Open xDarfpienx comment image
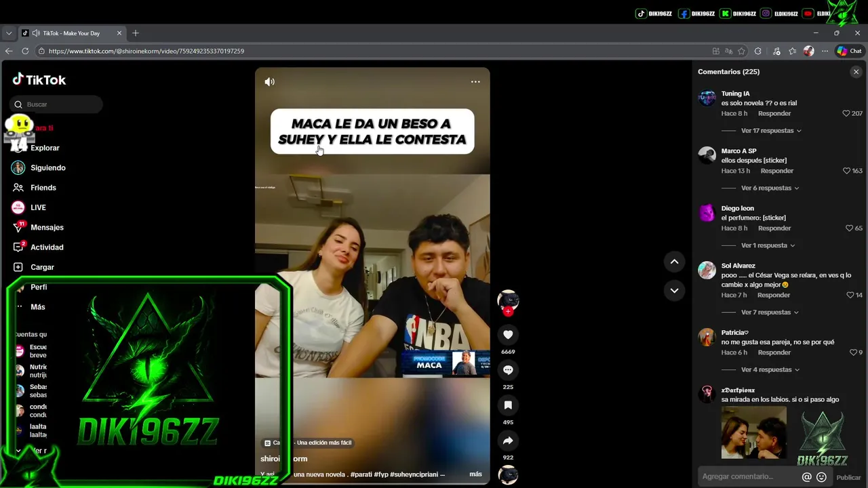This screenshot has width=868, height=488. coord(753,433)
